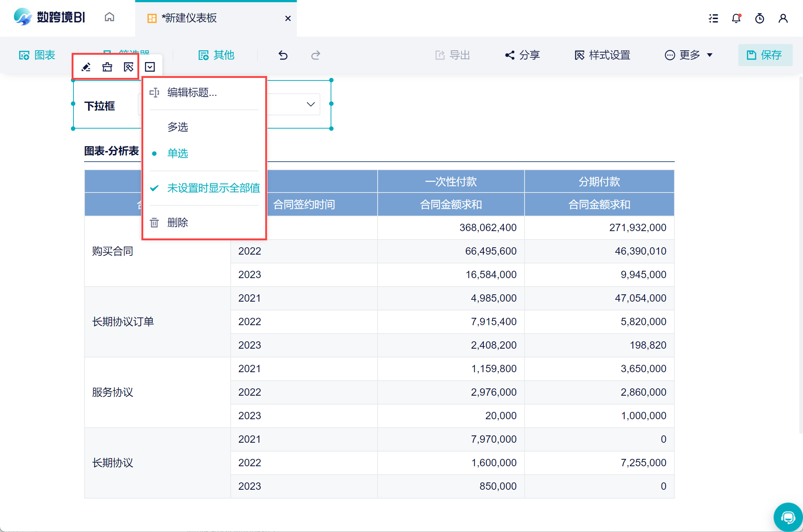Click the 保存 button
Viewport: 803px width, 532px height.
coord(765,55)
